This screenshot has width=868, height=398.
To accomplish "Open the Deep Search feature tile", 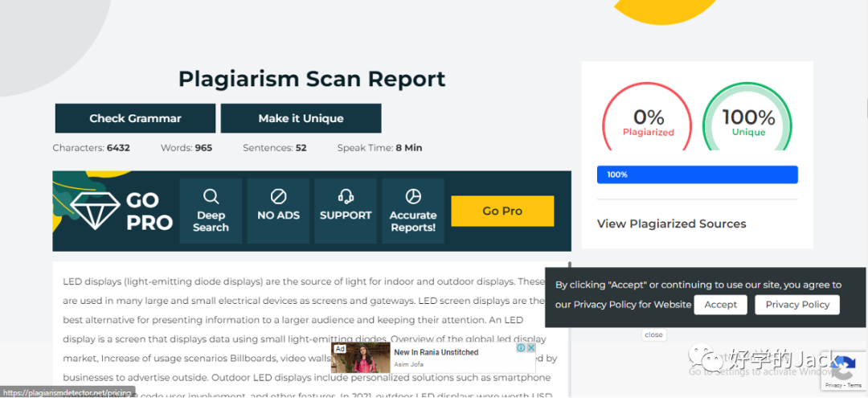I will click(x=211, y=211).
